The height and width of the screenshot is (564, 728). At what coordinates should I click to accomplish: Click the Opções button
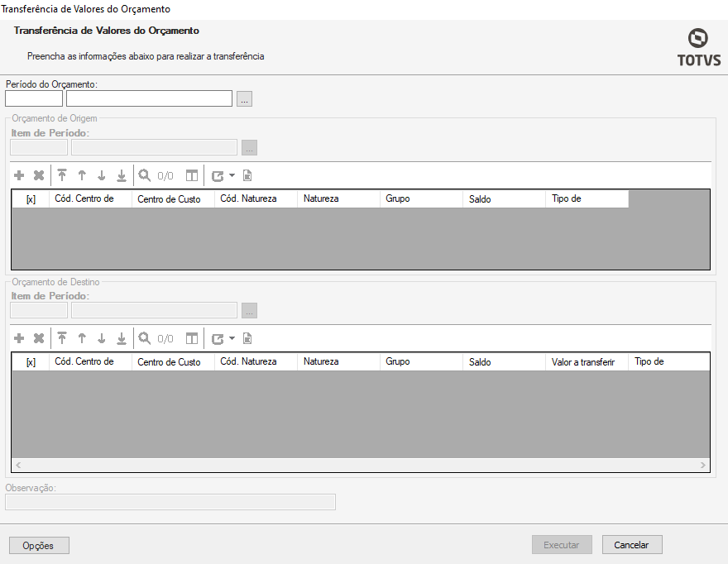pos(39,545)
